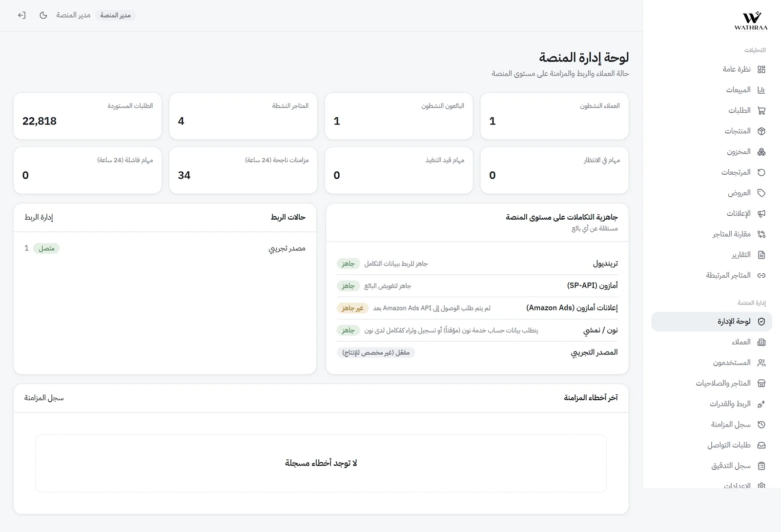This screenshot has width=781, height=532.
Task: Toggle dark mode with the moon icon
Action: tap(43, 15)
